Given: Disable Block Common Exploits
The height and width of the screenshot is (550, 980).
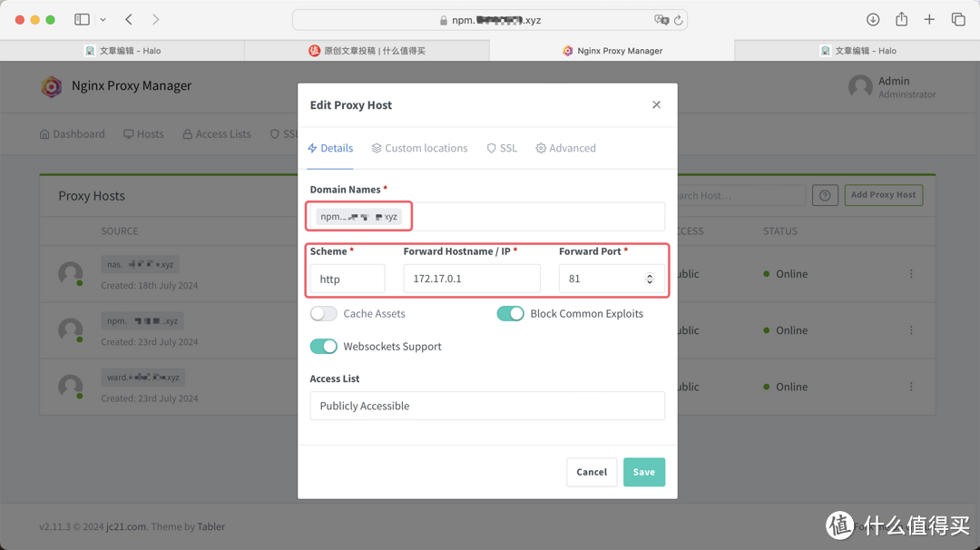Looking at the screenshot, I should (x=510, y=312).
